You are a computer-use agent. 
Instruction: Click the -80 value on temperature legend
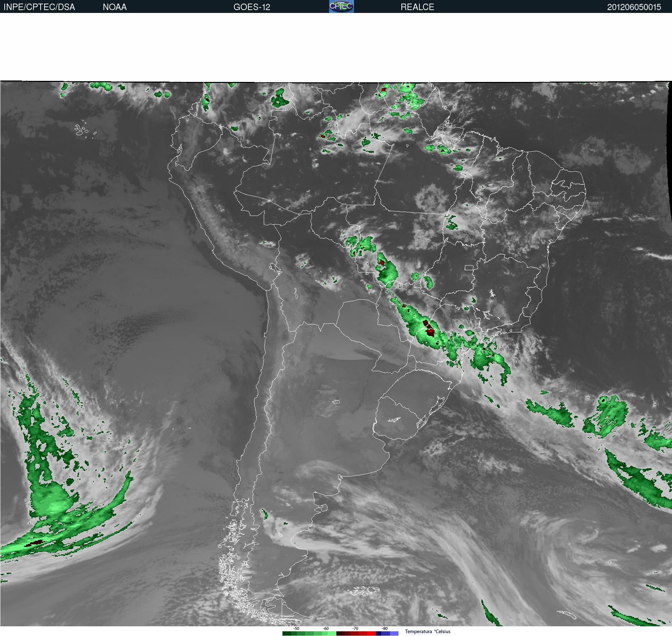point(385,628)
